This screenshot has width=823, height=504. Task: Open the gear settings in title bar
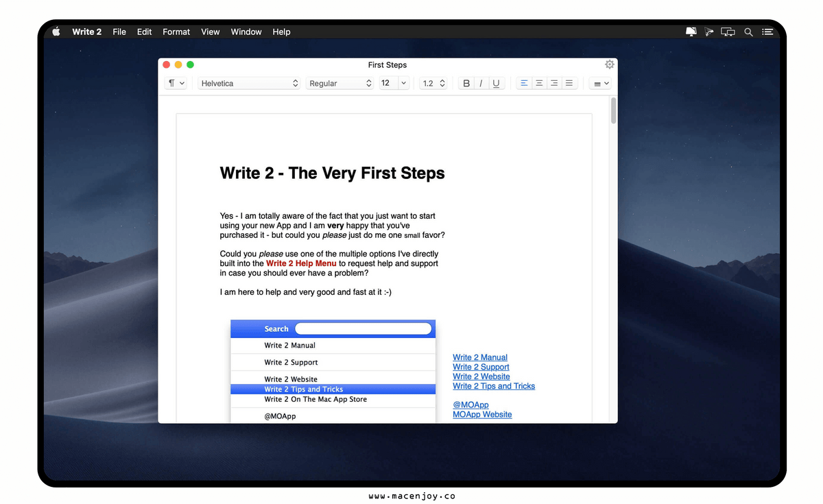pos(610,64)
